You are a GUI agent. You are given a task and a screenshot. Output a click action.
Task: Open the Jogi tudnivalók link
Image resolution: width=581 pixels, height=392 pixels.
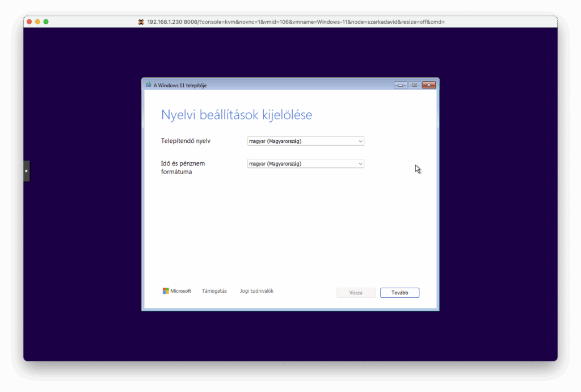tap(256, 291)
